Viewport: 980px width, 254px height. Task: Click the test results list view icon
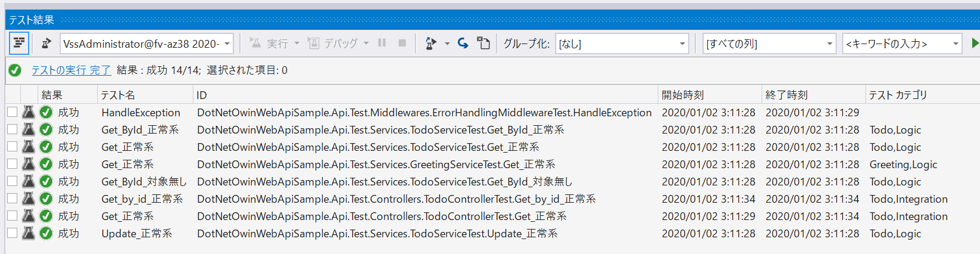19,44
